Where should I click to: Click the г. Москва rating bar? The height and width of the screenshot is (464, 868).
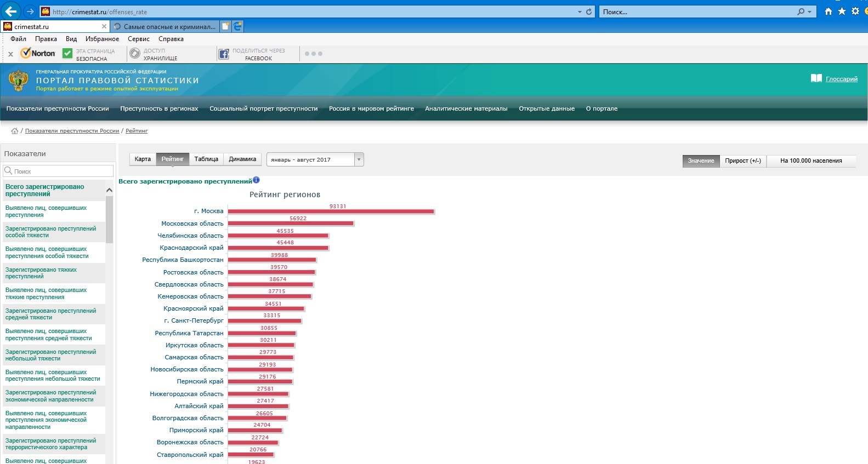point(331,211)
